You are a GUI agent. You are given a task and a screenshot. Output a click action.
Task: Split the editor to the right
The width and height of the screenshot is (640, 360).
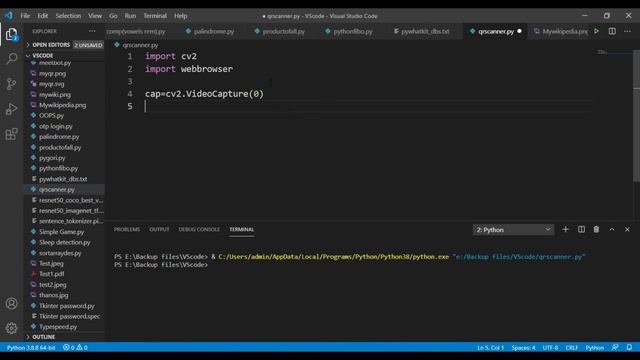612,31
